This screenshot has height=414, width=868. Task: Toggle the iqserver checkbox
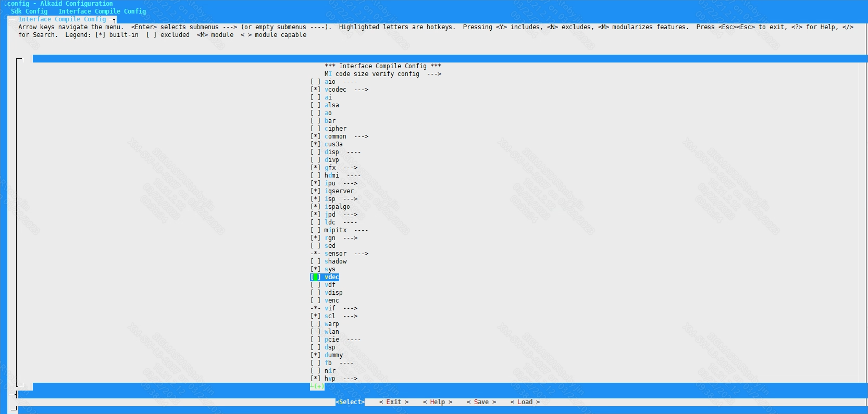pyautogui.click(x=315, y=191)
